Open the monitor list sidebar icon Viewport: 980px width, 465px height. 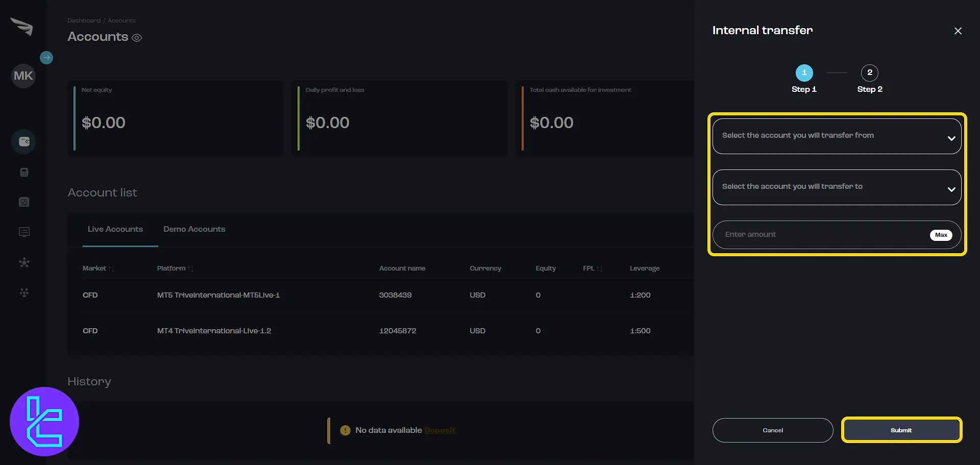[x=24, y=232]
